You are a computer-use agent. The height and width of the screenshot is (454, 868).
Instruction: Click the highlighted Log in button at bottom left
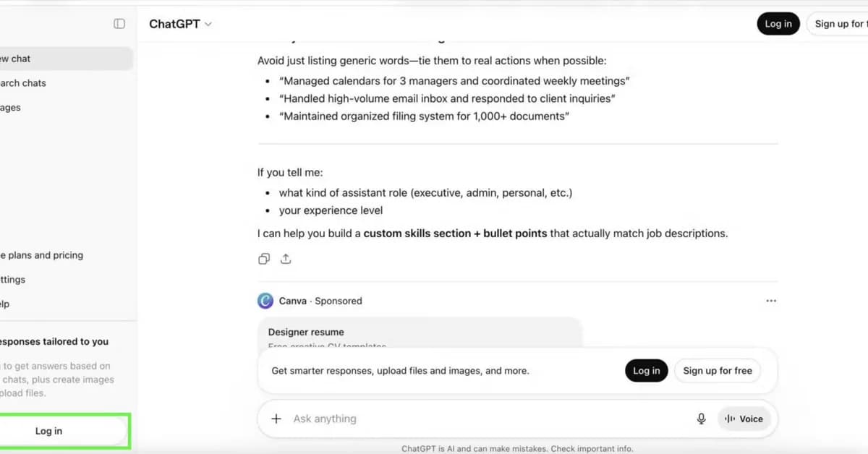[x=48, y=430]
